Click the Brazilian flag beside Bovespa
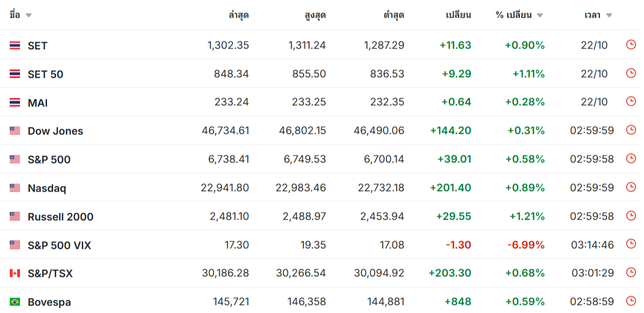The height and width of the screenshot is (313, 644). (15, 302)
